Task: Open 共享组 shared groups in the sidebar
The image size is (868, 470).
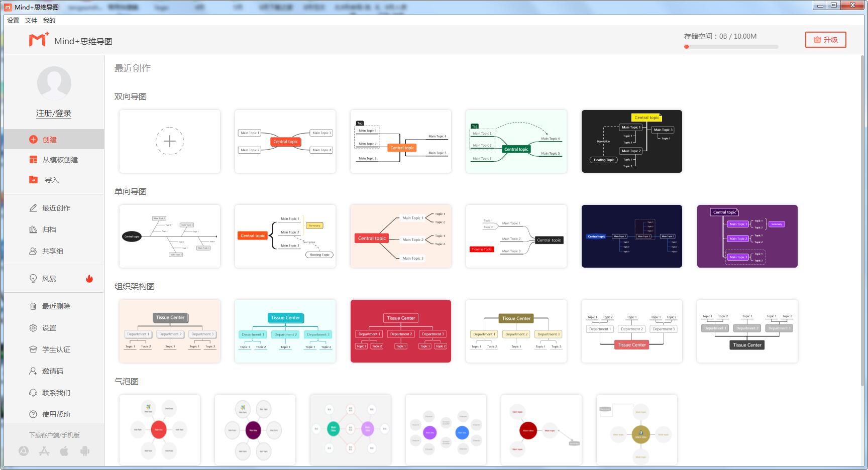Action: click(x=52, y=251)
